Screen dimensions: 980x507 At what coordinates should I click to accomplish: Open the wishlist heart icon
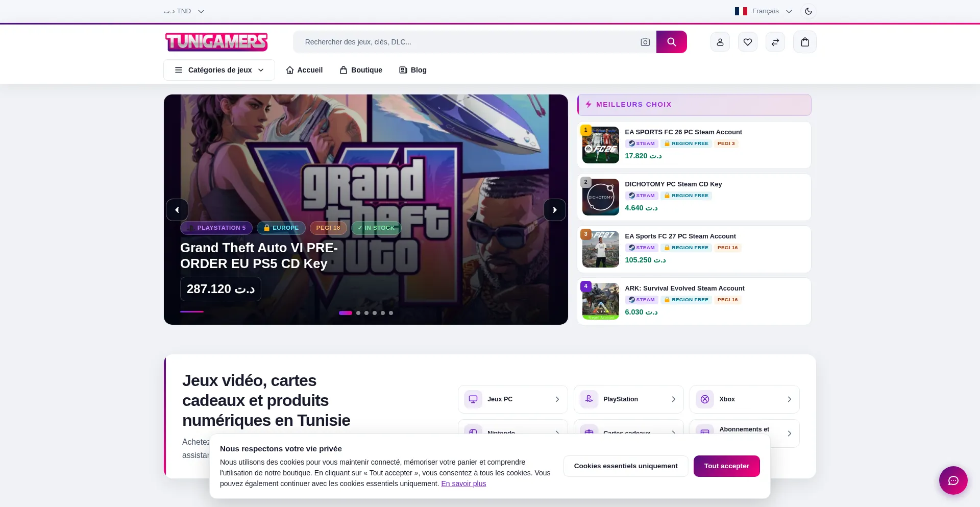[x=748, y=42]
